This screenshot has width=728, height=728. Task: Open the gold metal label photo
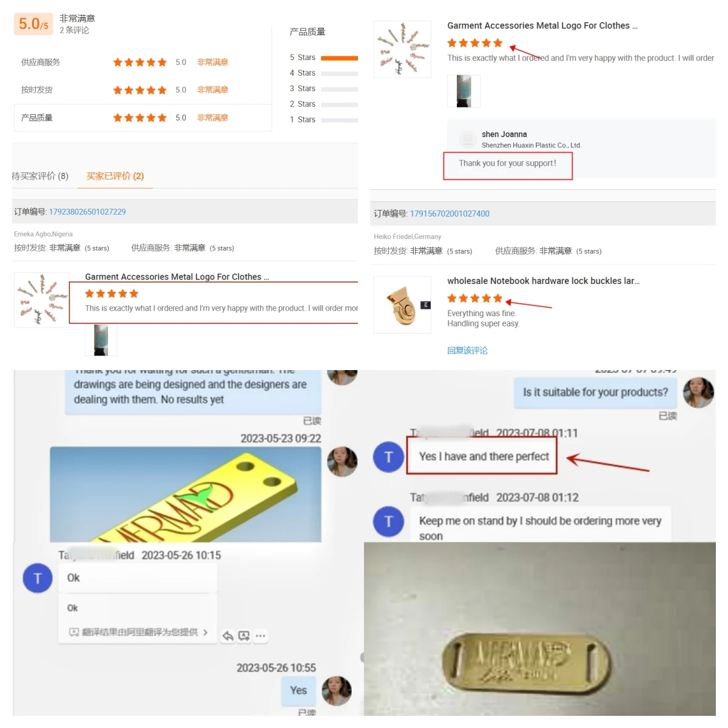tap(540, 629)
